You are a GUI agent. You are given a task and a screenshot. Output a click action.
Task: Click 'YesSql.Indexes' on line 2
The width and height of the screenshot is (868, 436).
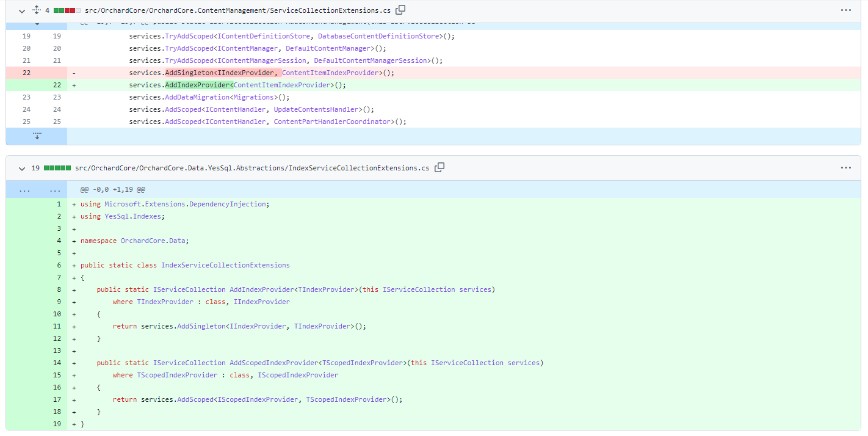132,216
